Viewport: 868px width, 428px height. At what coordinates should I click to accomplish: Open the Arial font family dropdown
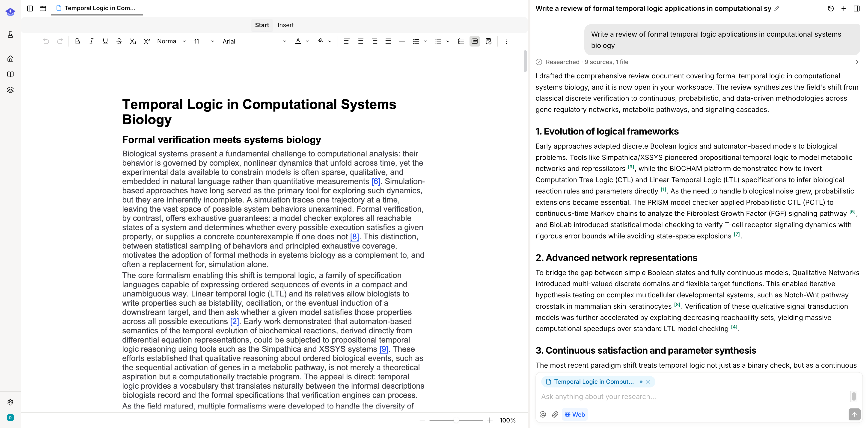pyautogui.click(x=254, y=41)
